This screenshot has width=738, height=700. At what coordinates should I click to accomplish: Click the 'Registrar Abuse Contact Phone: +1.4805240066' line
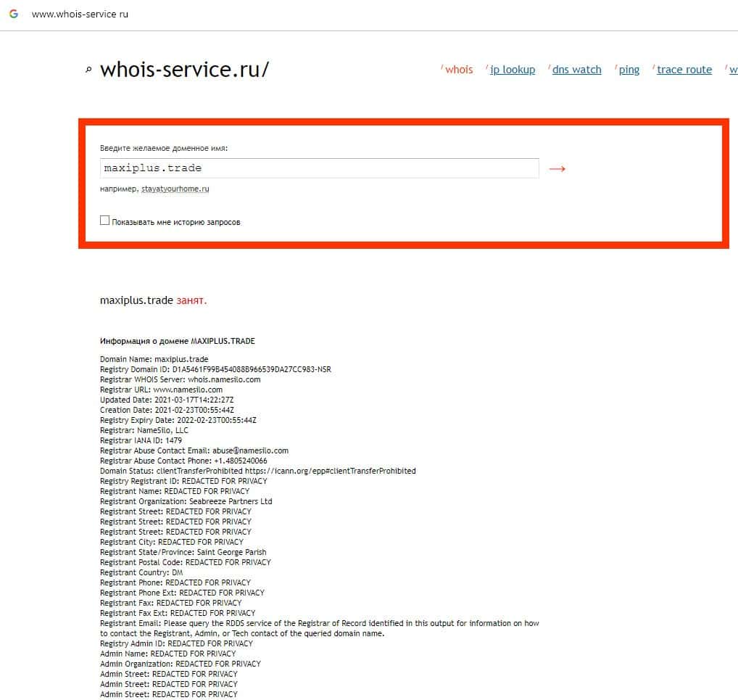click(x=183, y=461)
